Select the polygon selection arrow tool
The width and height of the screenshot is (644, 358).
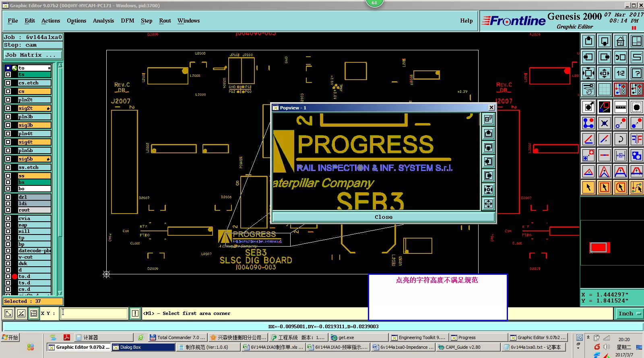[x=621, y=187]
